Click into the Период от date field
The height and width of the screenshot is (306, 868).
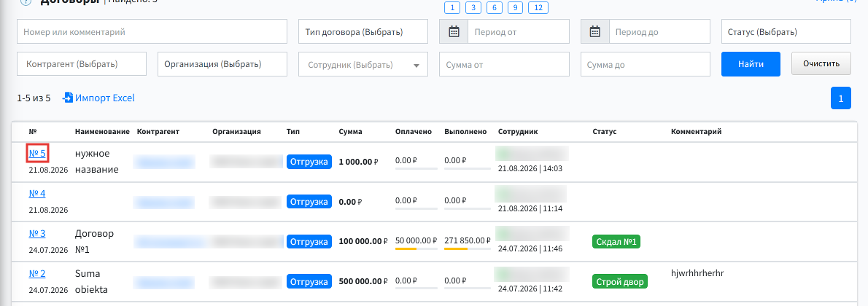point(519,31)
